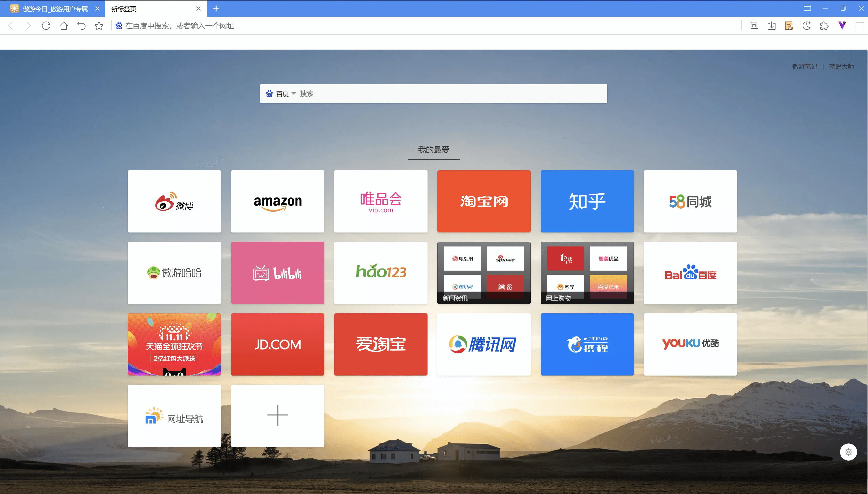Screen dimensions: 868x494
Task: Open the 爱淘宝 tile
Action: pos(381,344)
